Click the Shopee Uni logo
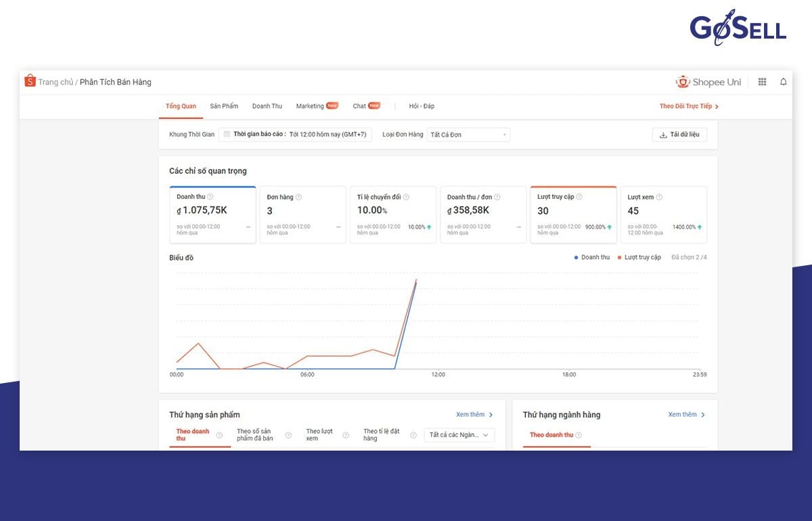This screenshot has height=521, width=812. (708, 82)
